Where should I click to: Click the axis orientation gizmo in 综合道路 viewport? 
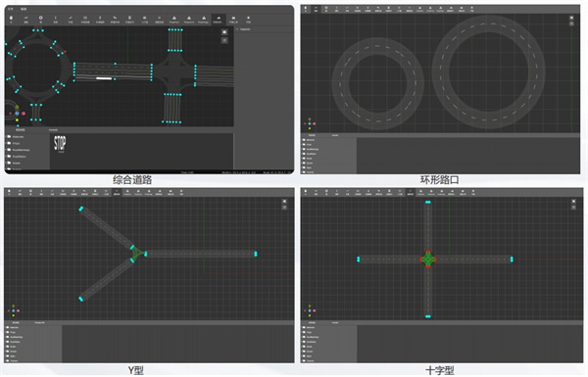(x=17, y=114)
